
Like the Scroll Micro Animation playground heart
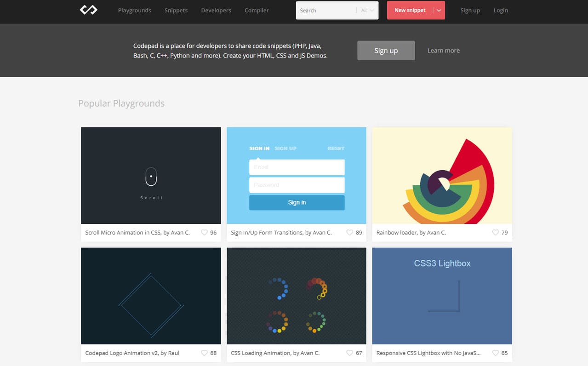click(x=204, y=233)
